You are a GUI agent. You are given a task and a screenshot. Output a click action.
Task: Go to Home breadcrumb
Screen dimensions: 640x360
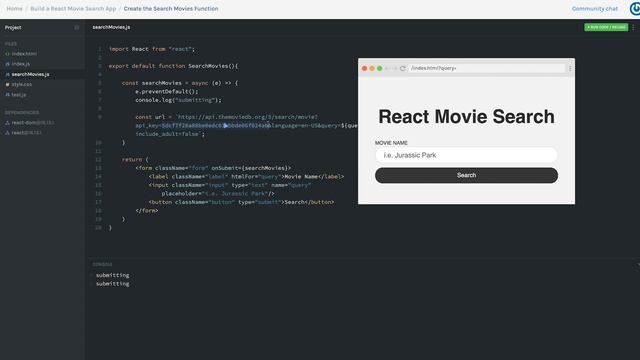point(14,9)
